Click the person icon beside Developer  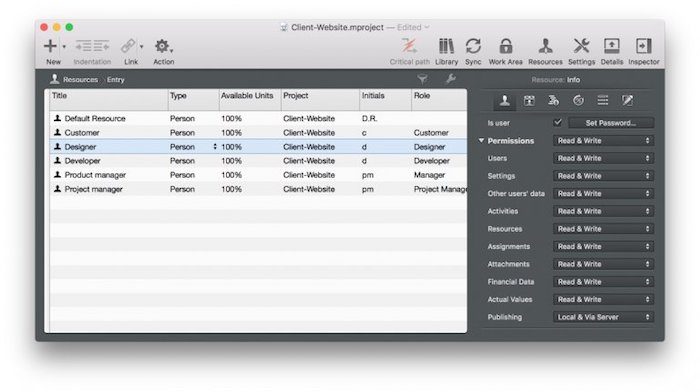click(57, 160)
